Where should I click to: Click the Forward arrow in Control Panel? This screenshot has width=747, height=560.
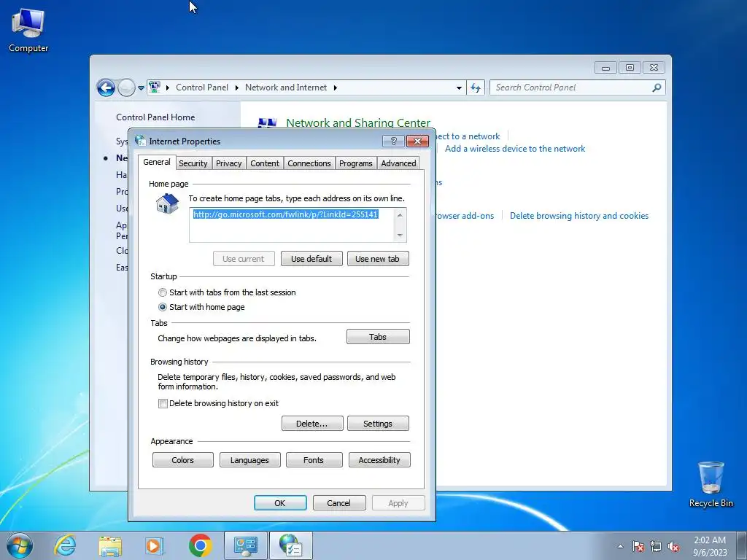click(126, 87)
